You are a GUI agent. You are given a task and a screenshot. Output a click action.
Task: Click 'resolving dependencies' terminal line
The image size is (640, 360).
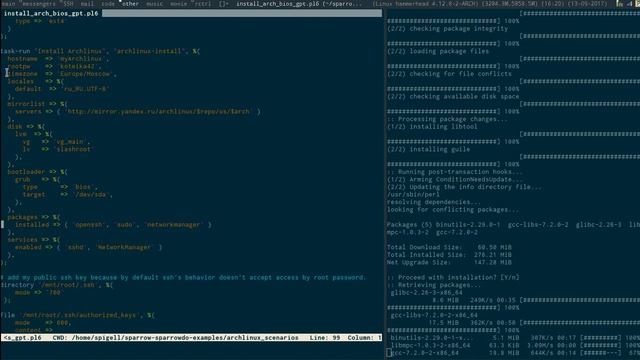pyautogui.click(x=434, y=202)
